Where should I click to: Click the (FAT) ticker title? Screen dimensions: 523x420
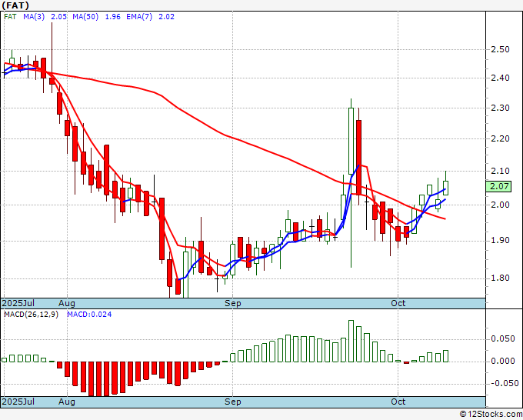pos(15,5)
